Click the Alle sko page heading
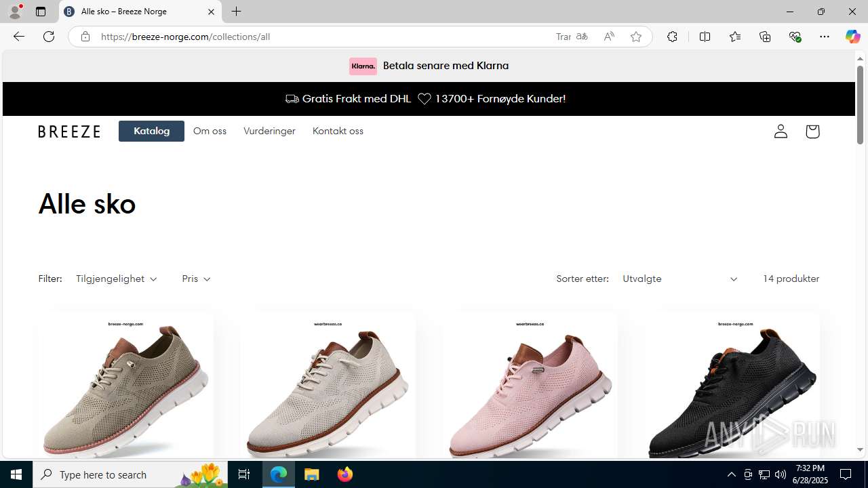The width and height of the screenshot is (868, 488). (87, 204)
